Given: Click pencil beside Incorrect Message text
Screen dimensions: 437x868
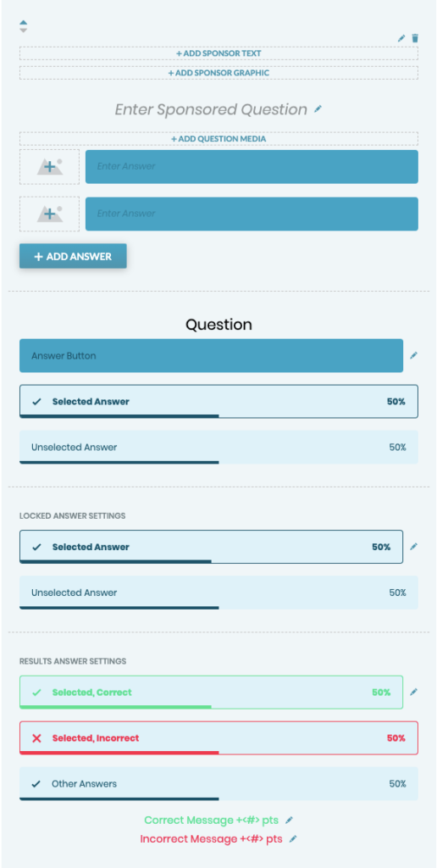Looking at the screenshot, I should coord(293,838).
